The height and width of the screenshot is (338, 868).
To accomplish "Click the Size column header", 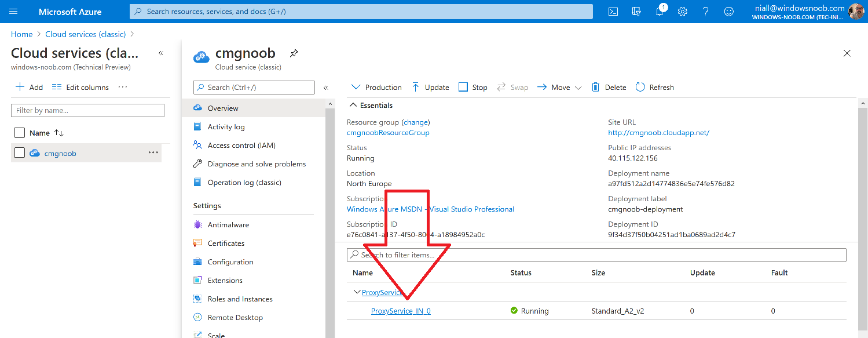I will tap(598, 272).
